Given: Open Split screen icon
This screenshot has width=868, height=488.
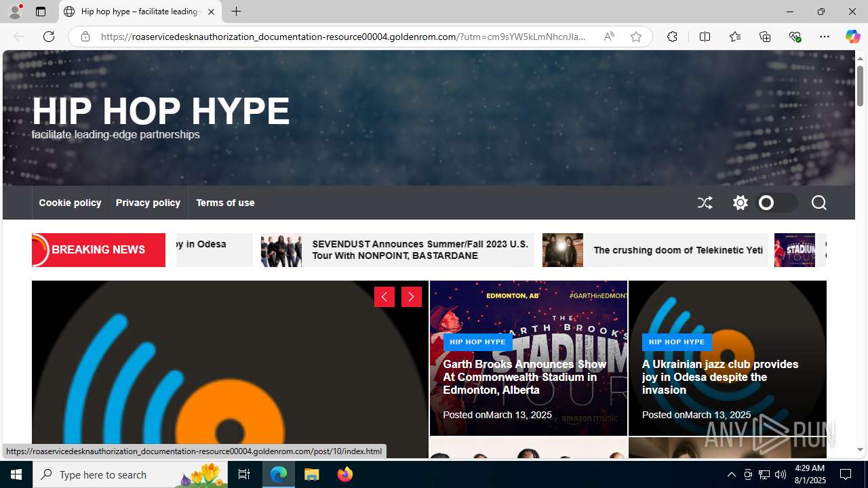Looking at the screenshot, I should click(x=705, y=37).
